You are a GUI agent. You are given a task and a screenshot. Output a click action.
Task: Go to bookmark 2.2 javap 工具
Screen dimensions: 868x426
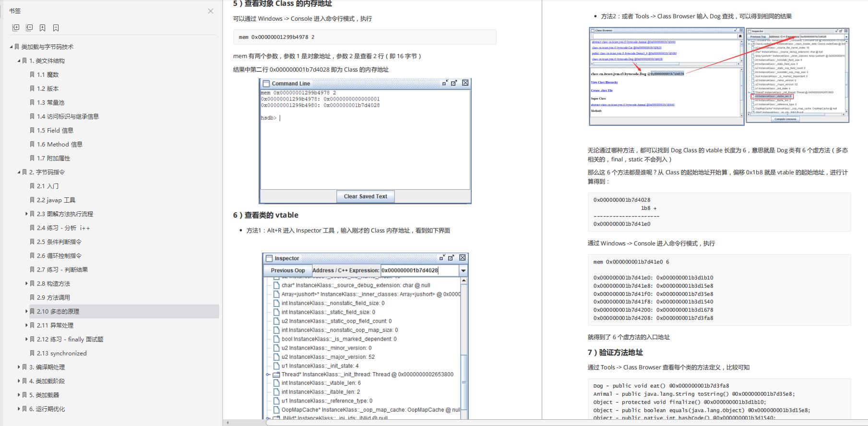pyautogui.click(x=56, y=200)
